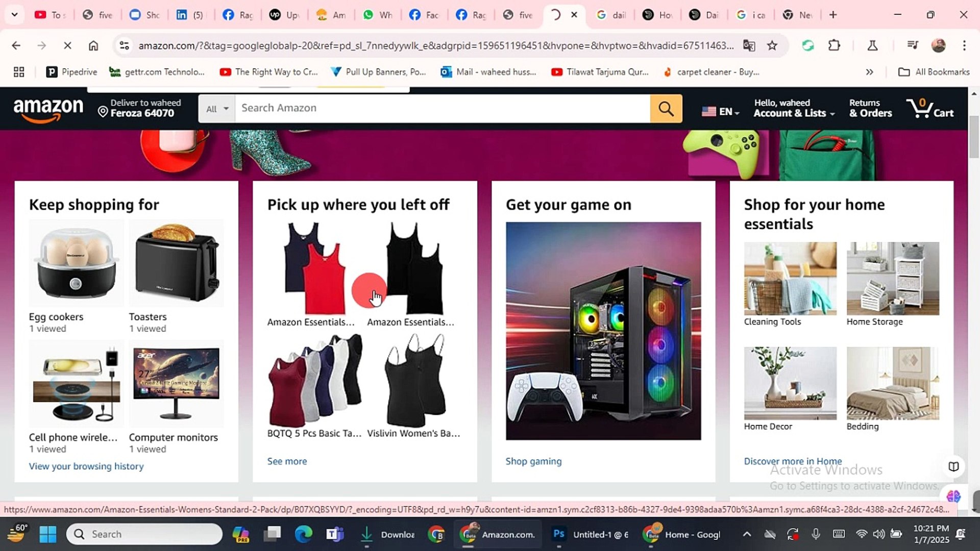Open the Pipedrive bookmark
The height and width of the screenshot is (551, 980).
71,72
